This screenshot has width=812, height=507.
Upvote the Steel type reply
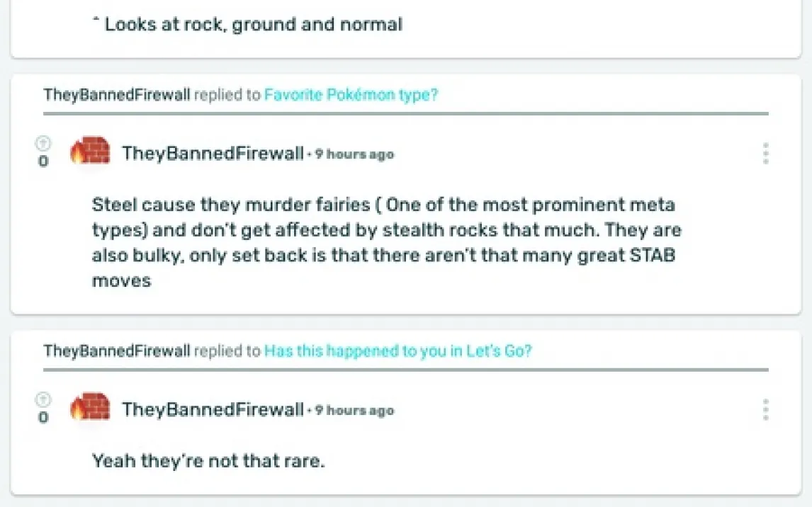click(43, 144)
